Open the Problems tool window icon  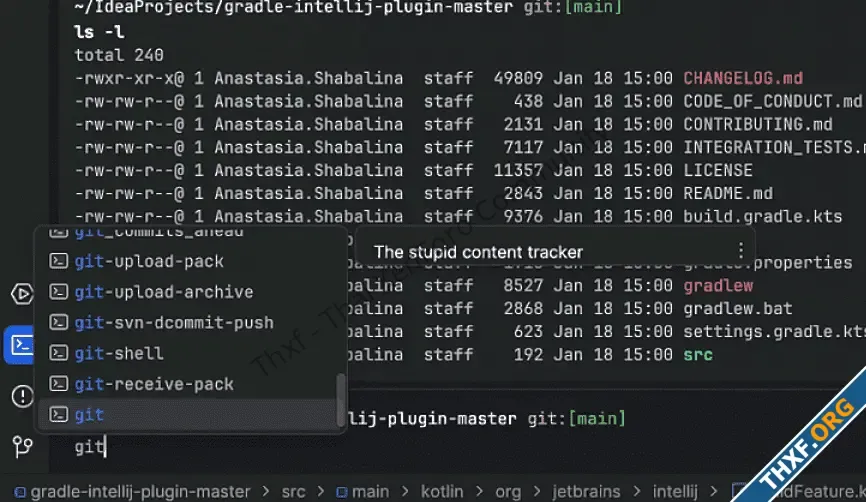click(23, 395)
